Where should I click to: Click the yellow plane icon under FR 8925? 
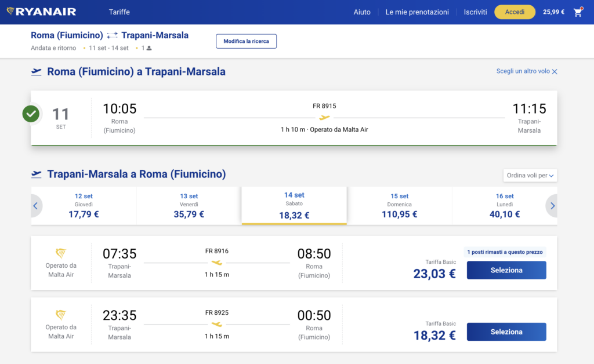click(x=217, y=324)
